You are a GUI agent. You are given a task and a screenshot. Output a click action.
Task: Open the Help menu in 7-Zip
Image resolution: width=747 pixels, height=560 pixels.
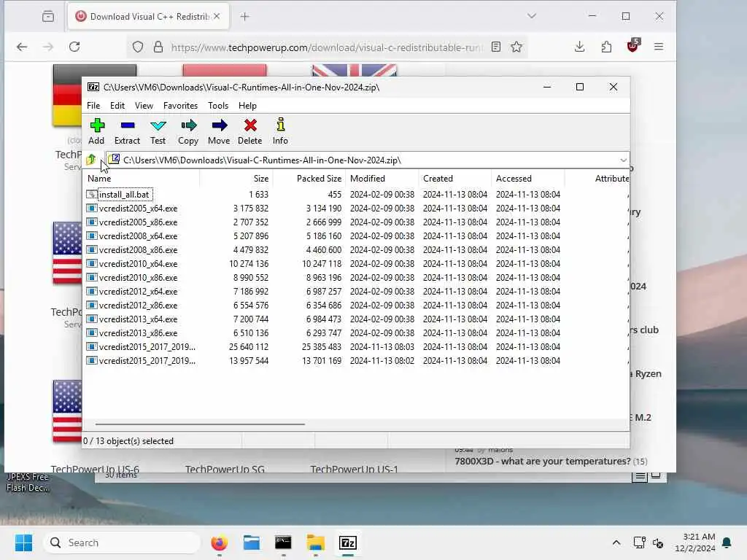click(248, 106)
